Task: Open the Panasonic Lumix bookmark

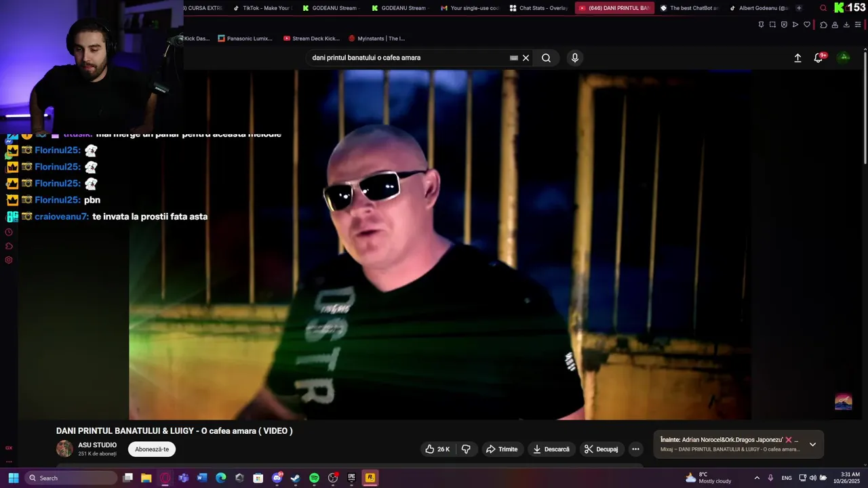Action: (x=245, y=39)
